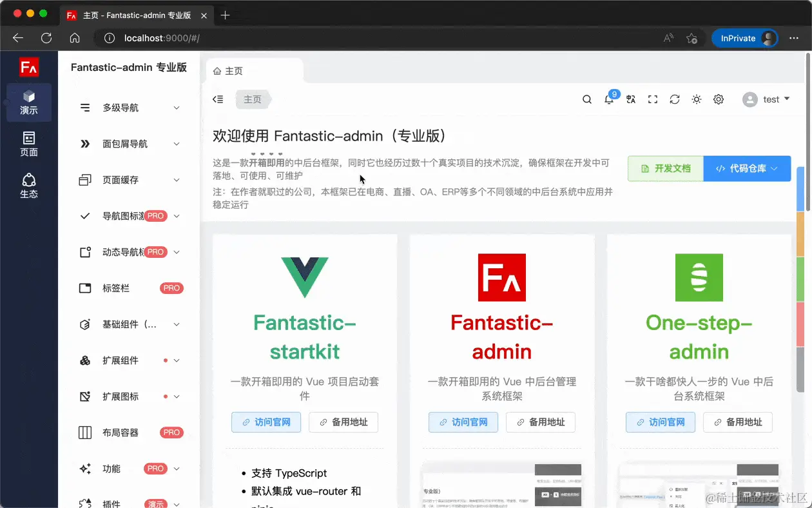Open the app settings gear icon
812x508 pixels.
click(719, 99)
